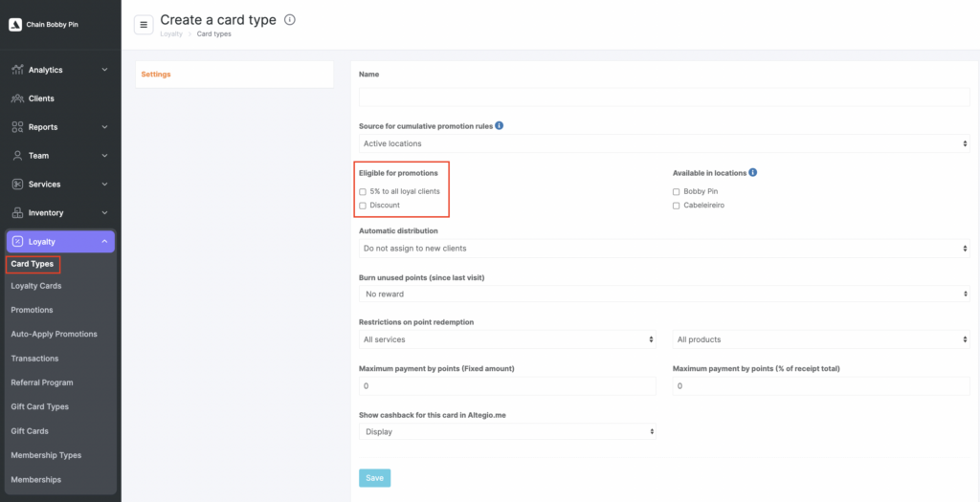Check the Bobby Pin location checkbox
This screenshot has height=502, width=980.
pos(677,191)
